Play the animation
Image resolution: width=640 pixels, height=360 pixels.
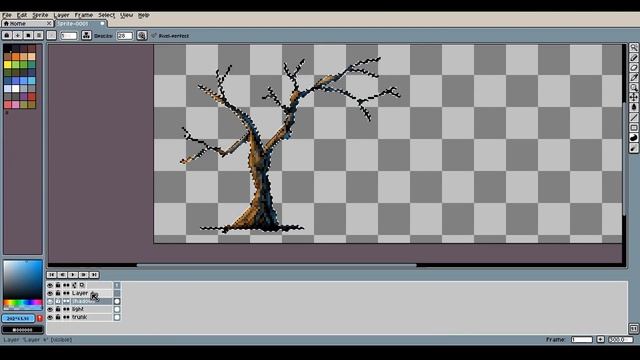tap(73, 275)
